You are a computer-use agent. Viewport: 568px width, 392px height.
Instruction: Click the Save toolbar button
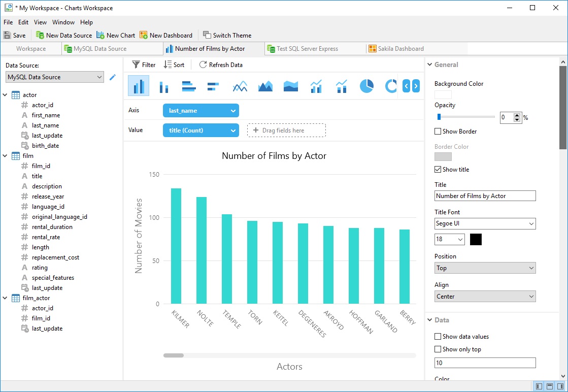(15, 35)
